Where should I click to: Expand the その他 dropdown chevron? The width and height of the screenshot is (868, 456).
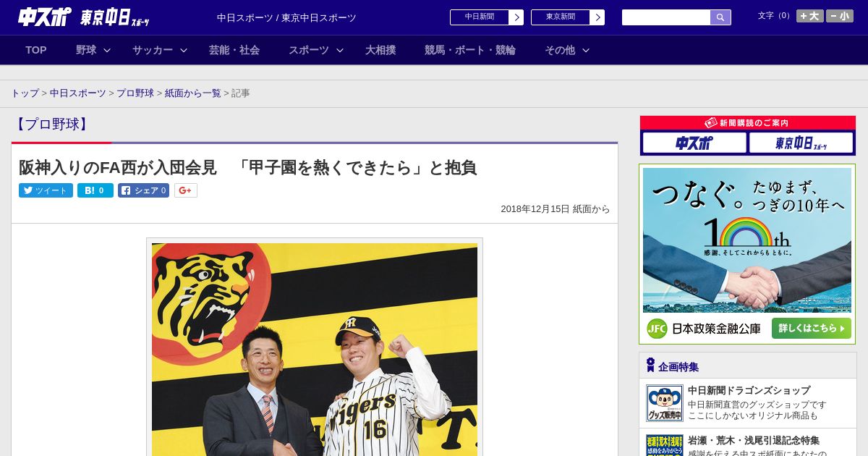[x=586, y=50]
